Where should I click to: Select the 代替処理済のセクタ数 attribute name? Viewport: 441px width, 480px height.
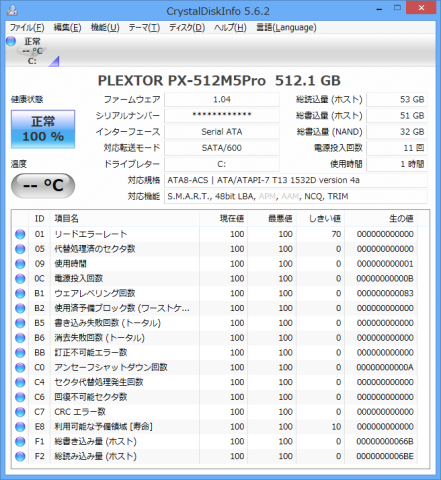point(95,249)
